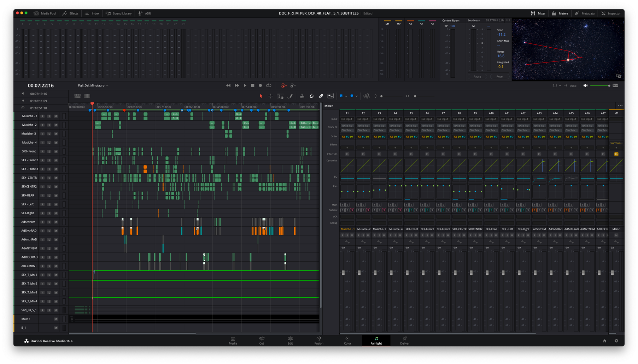Open the A1 channel input selector
Viewport: 638px width, 364px height.
347,119
